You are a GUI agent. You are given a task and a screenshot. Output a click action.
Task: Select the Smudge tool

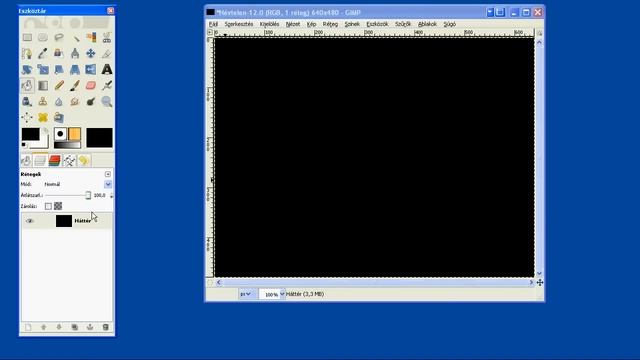tap(75, 101)
